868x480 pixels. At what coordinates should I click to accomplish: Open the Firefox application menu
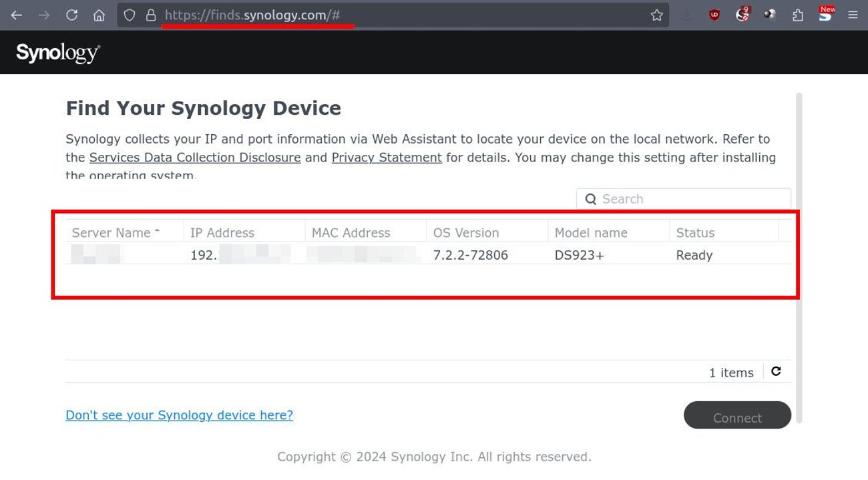853,15
